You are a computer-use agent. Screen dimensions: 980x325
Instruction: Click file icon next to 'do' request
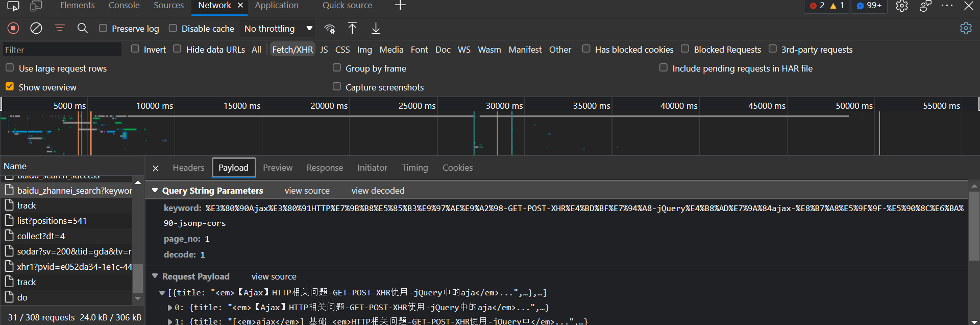9,297
